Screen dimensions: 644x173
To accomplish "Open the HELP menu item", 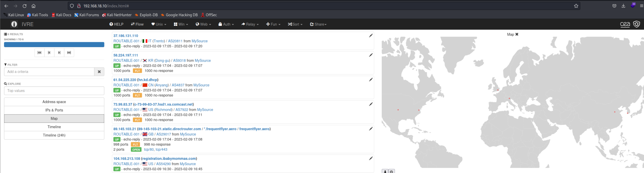I will tap(116, 24).
